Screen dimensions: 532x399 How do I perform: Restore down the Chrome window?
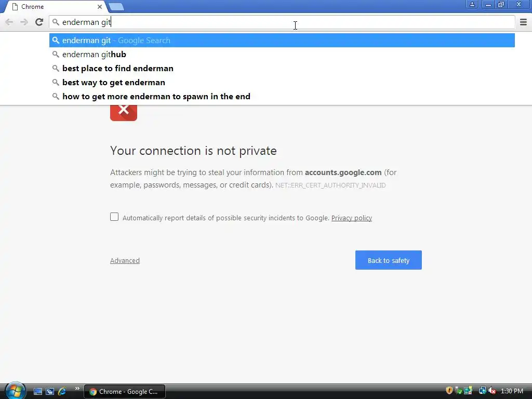[x=501, y=4]
